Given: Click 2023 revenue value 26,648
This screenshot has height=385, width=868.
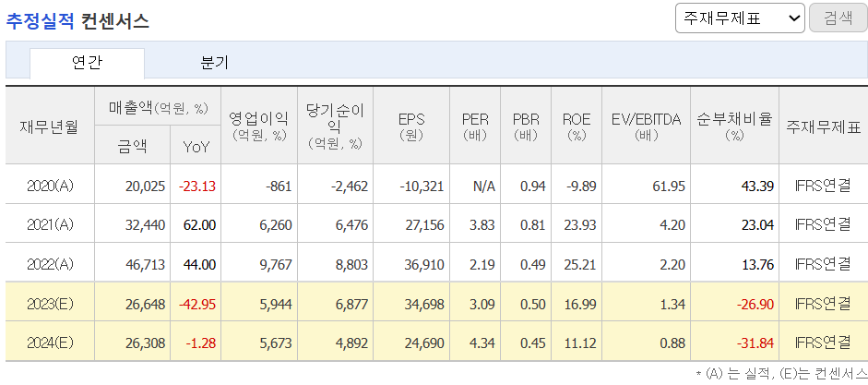Looking at the screenshot, I should 145,304.
